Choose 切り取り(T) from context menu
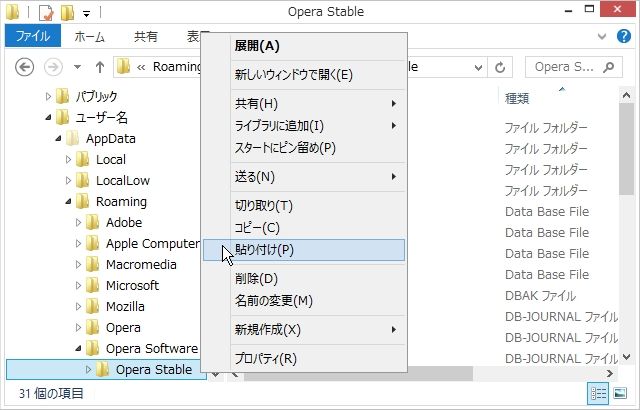 coord(304,206)
